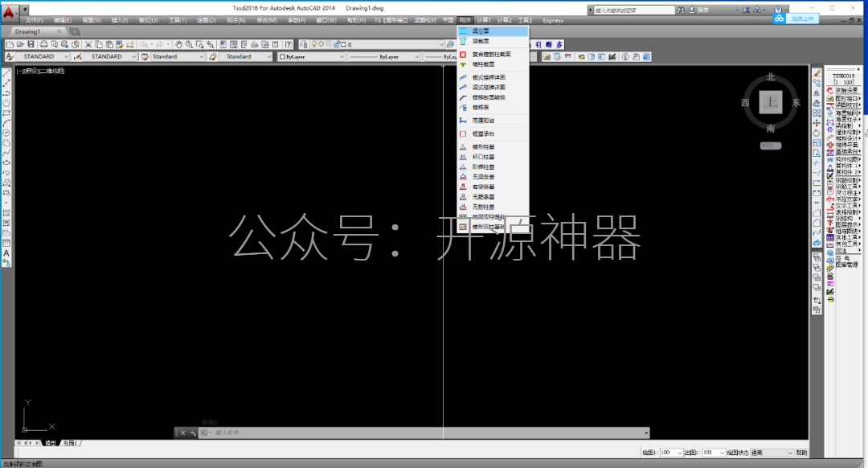
Task: Select the Pan hand tool
Action: point(178,44)
